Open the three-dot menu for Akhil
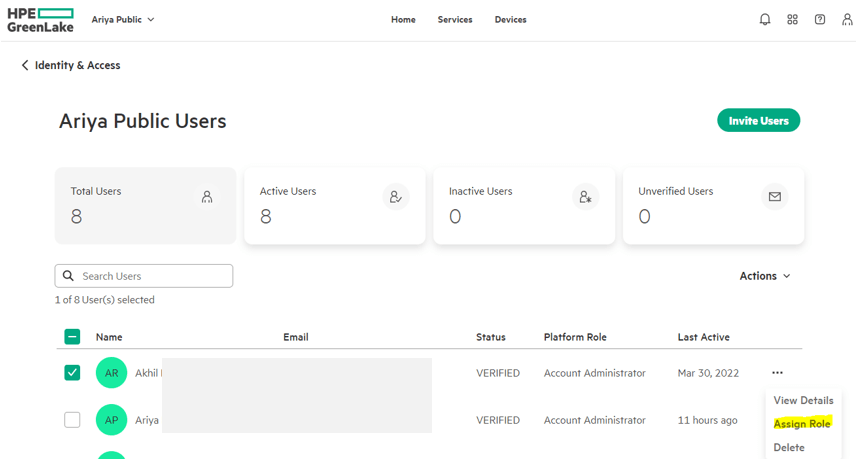864x468 pixels. pyautogui.click(x=777, y=373)
